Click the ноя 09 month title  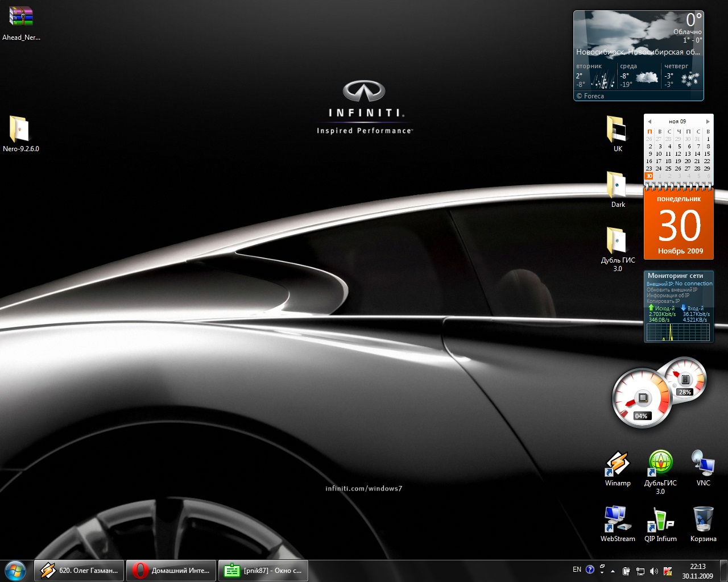coord(677,122)
